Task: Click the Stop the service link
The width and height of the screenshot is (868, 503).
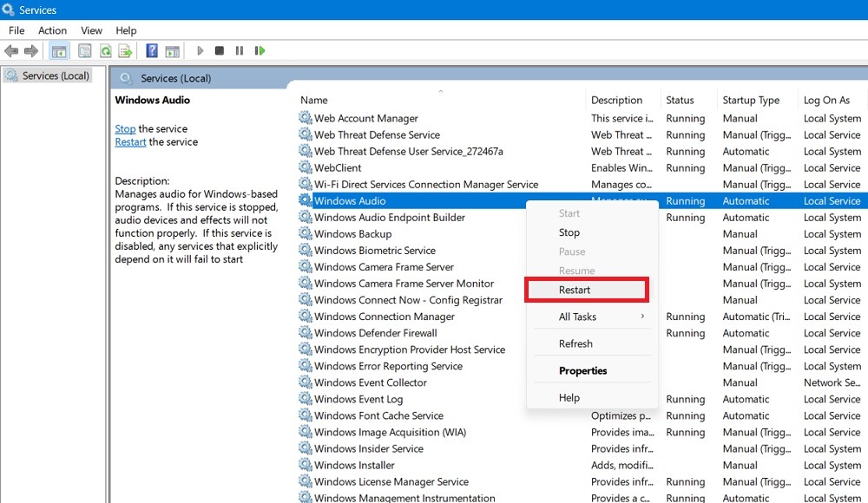Action: pos(125,128)
